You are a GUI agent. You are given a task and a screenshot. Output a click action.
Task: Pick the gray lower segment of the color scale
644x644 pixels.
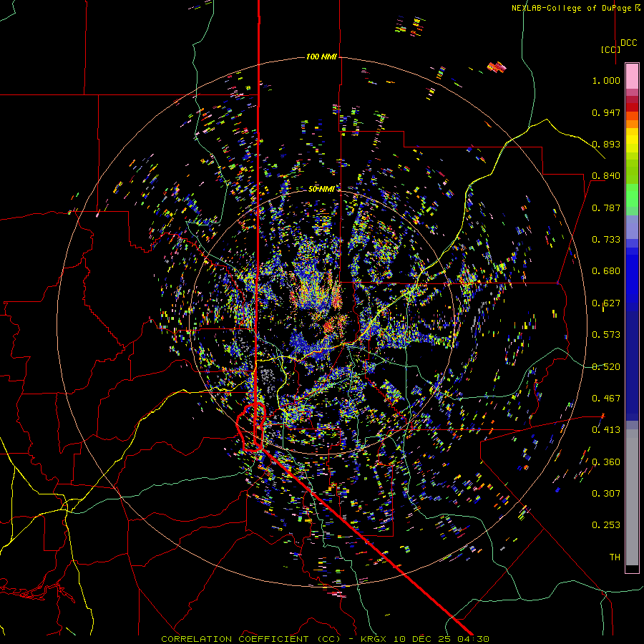(632, 497)
